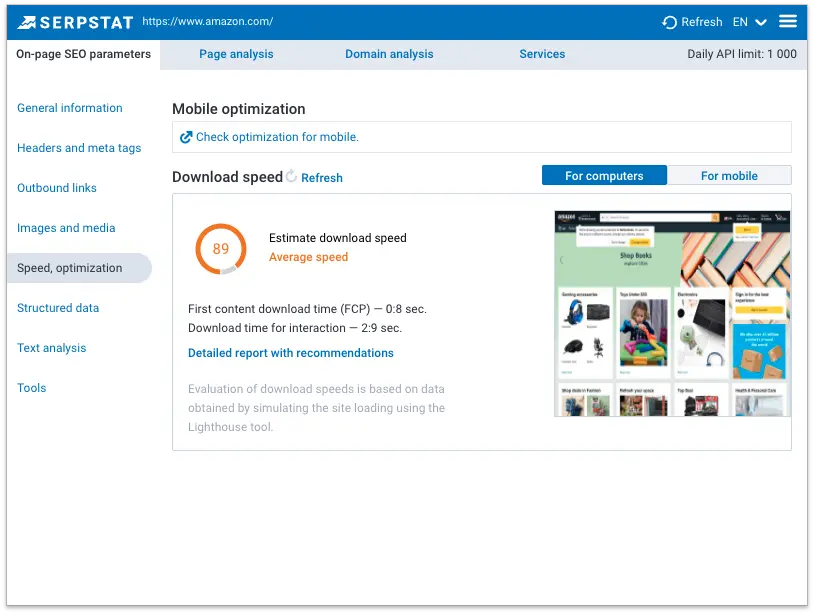Click the external link icon before Check optimization
The height and width of the screenshot is (614, 814).
tap(187, 136)
